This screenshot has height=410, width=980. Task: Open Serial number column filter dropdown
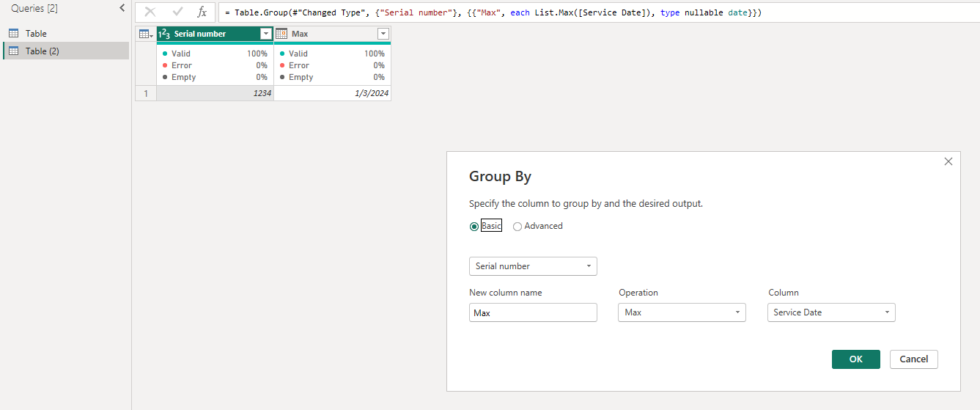[266, 34]
